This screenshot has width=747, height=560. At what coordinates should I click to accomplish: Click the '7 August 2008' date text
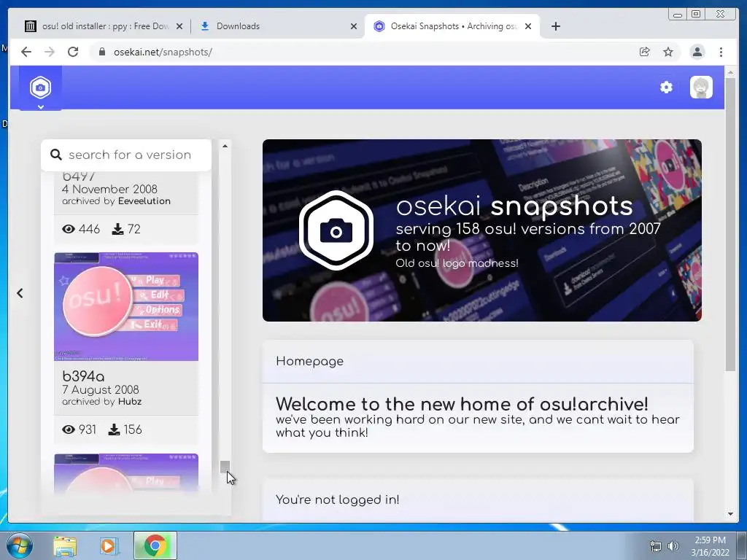[x=101, y=389]
